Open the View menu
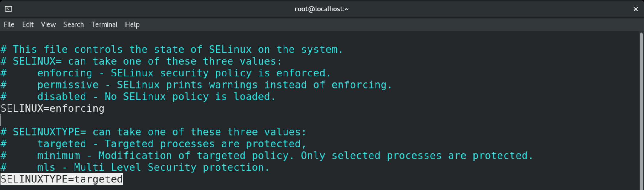 point(48,24)
